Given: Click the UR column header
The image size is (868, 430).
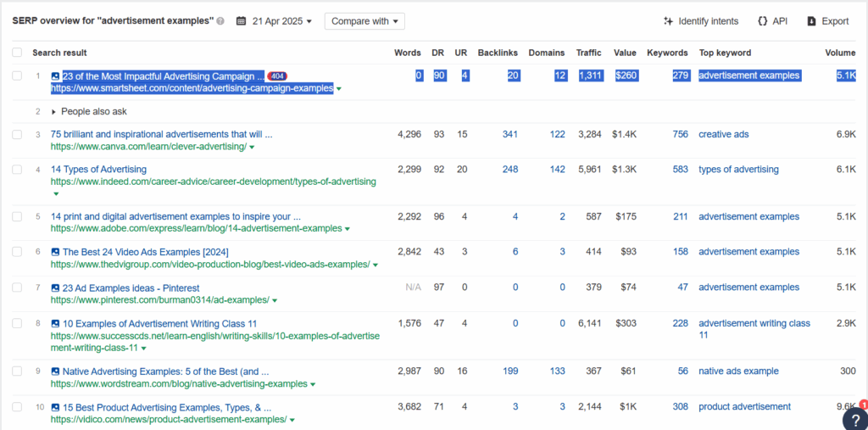Looking at the screenshot, I should point(461,53).
